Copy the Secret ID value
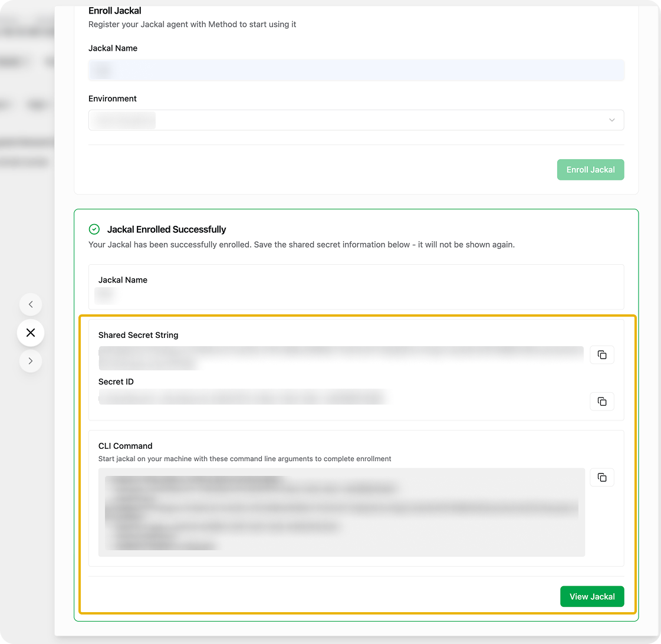661x644 pixels. click(601, 402)
